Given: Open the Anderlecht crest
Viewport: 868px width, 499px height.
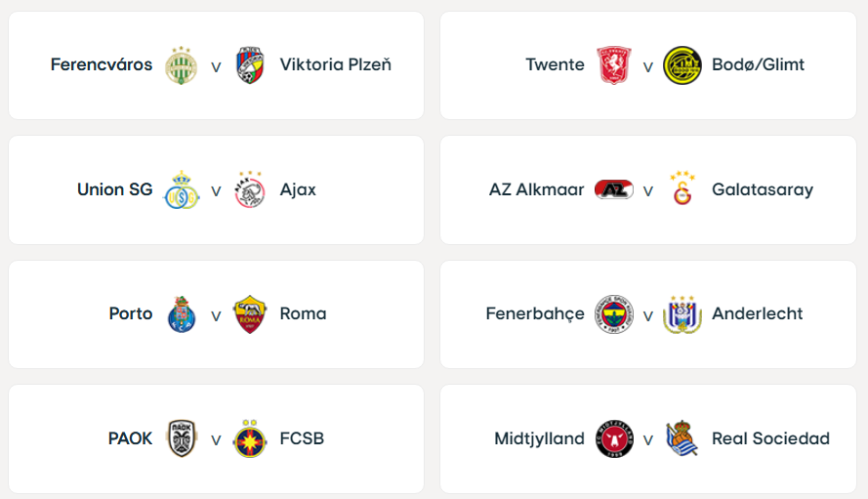Looking at the screenshot, I should (682, 314).
